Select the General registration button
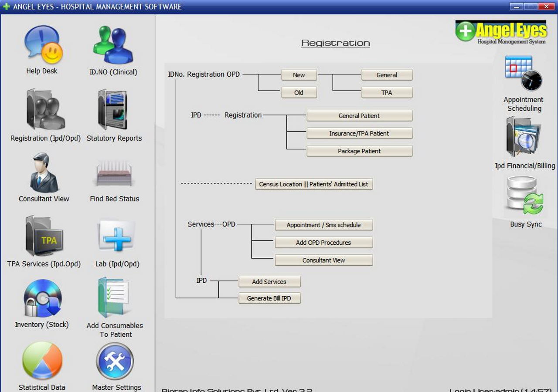 [387, 75]
